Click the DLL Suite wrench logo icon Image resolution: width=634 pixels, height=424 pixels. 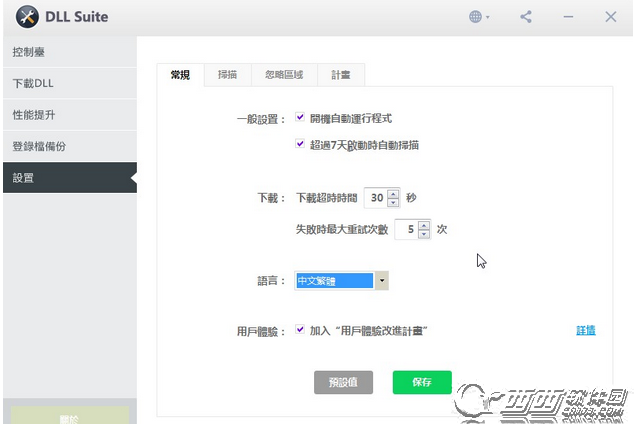27,17
